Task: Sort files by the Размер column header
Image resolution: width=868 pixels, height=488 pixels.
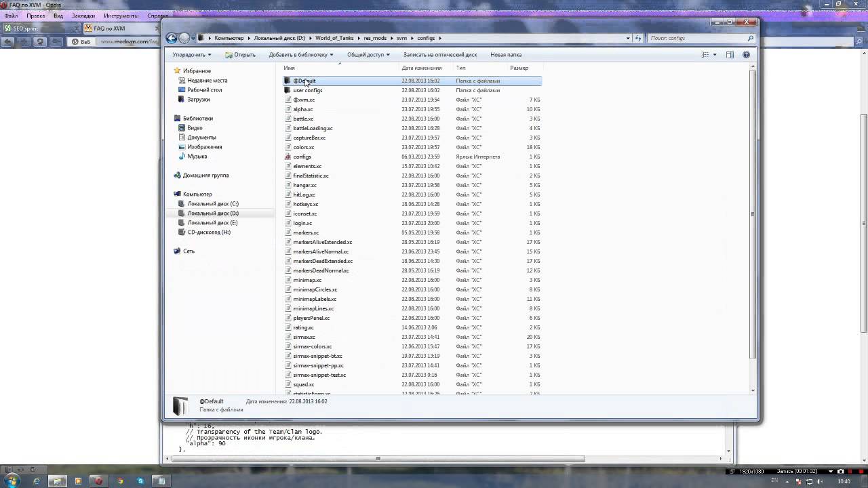Action: tap(519, 68)
